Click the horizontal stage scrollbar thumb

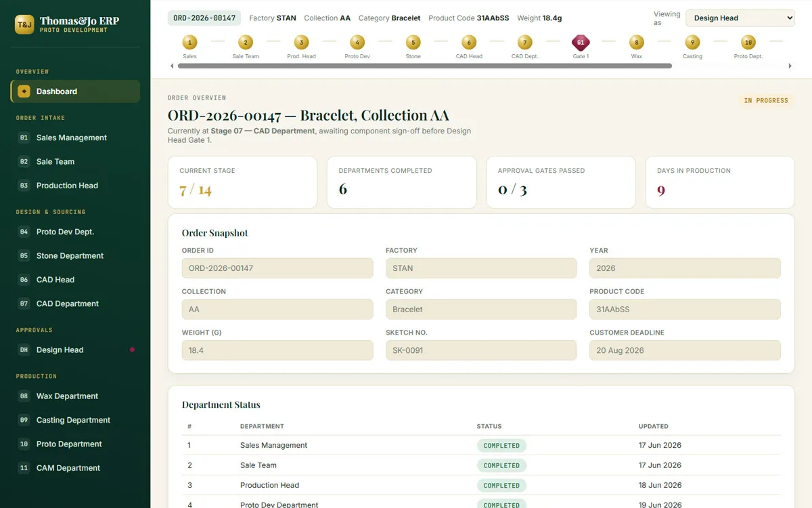(424, 66)
